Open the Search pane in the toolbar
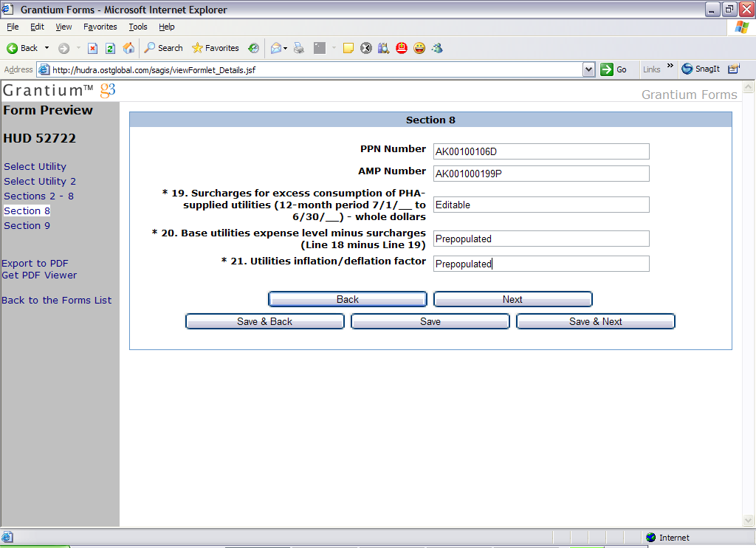Viewport: 756px width, 548px height. click(x=164, y=48)
